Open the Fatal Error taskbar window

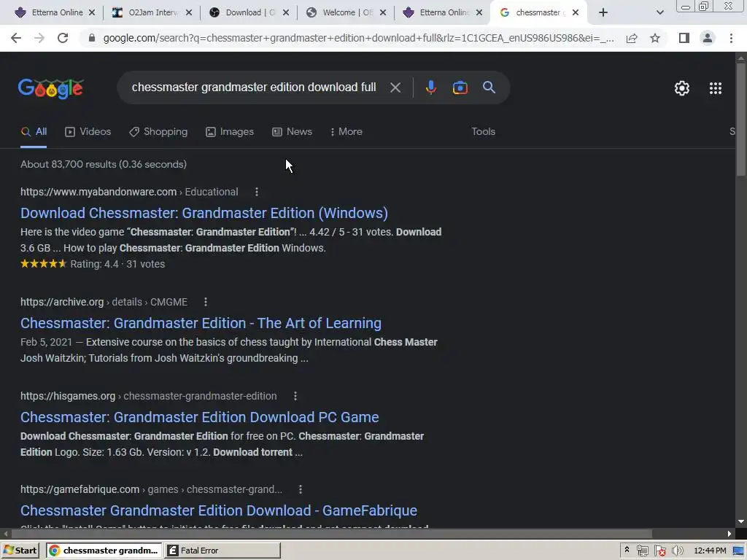pyautogui.click(x=222, y=551)
